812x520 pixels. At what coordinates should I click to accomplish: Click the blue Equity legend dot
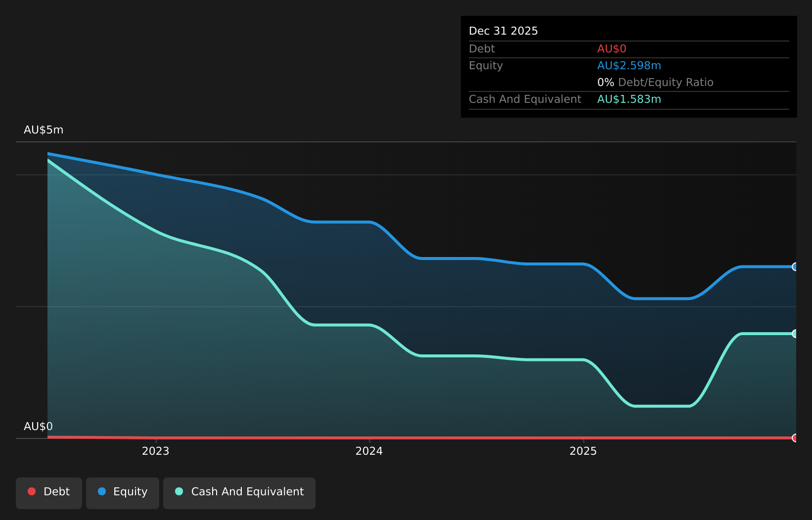(x=102, y=491)
